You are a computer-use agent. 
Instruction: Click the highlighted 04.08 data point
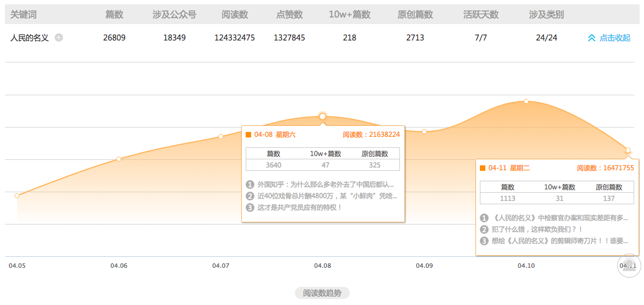tap(322, 116)
